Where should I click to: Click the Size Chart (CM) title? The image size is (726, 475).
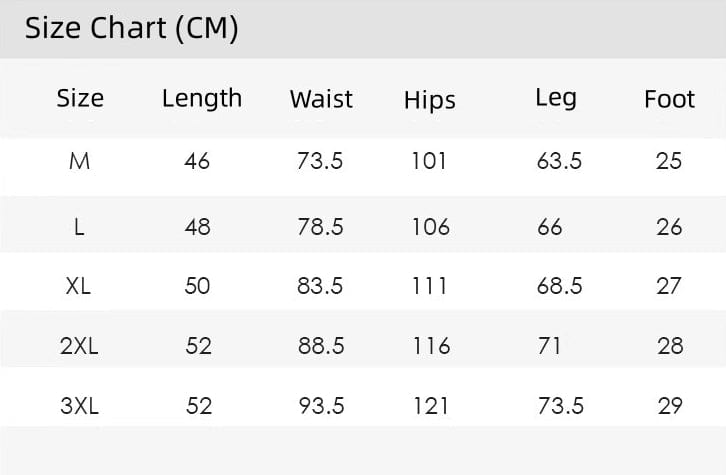tap(131, 29)
